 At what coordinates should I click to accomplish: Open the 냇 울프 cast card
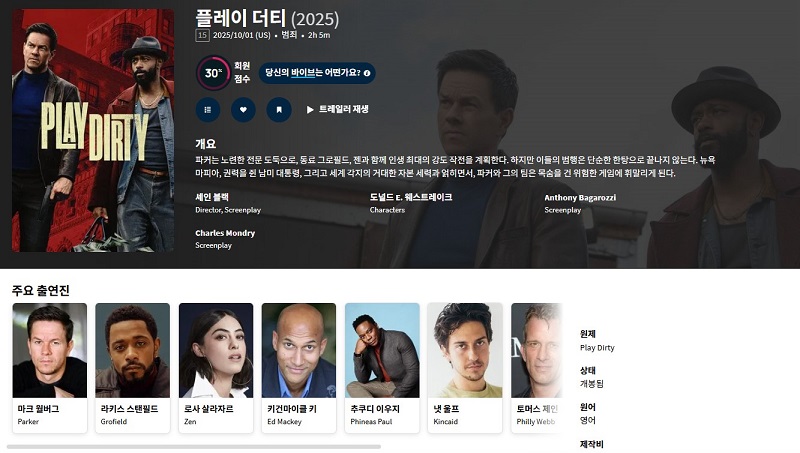465,368
